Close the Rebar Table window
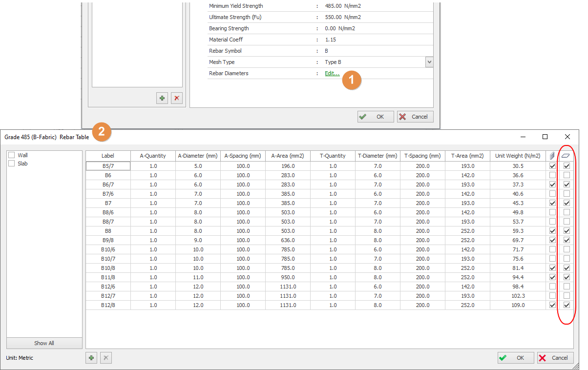This screenshot has width=588, height=370. pyautogui.click(x=567, y=137)
